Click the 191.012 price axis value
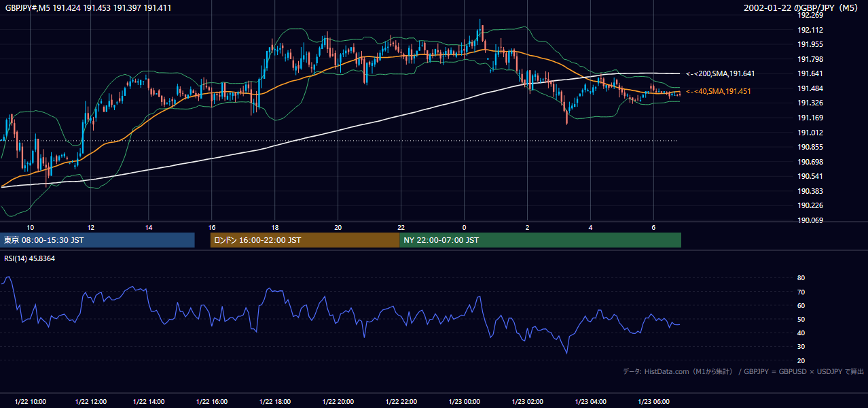Viewport: 868px width, 408px height. [810, 133]
